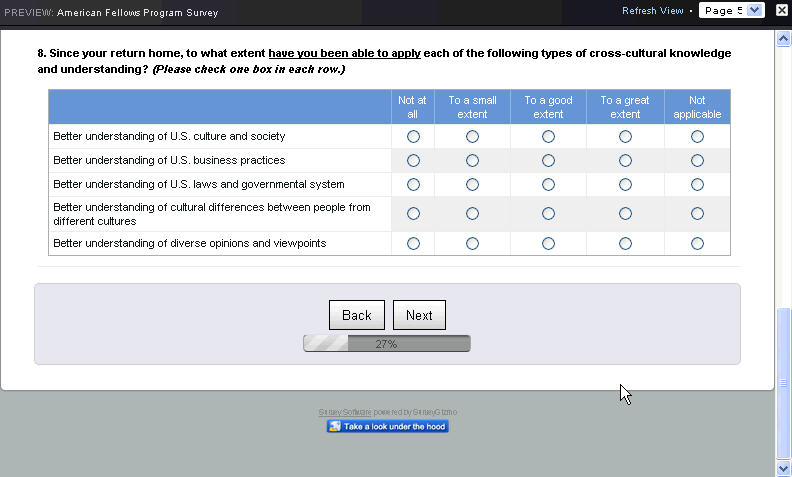Screen dimensions: 792x477
Task: Select 'Not applicable' for diverse opinions and viewpoints
Action: point(697,243)
